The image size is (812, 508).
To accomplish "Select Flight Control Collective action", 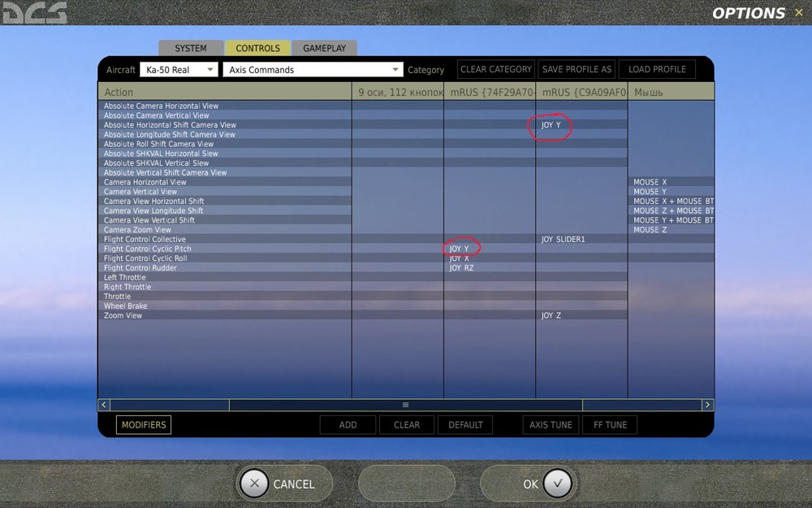I will point(225,239).
